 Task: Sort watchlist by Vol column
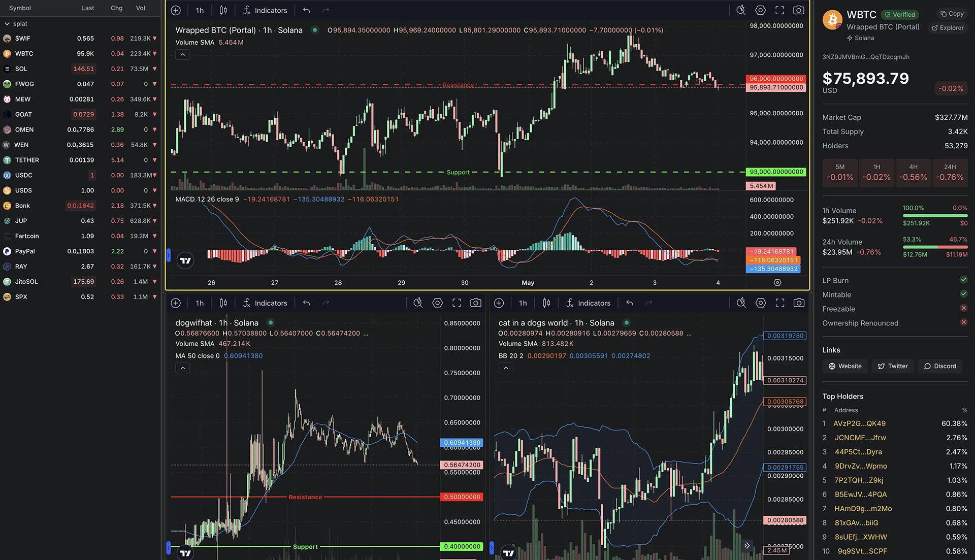(x=141, y=8)
